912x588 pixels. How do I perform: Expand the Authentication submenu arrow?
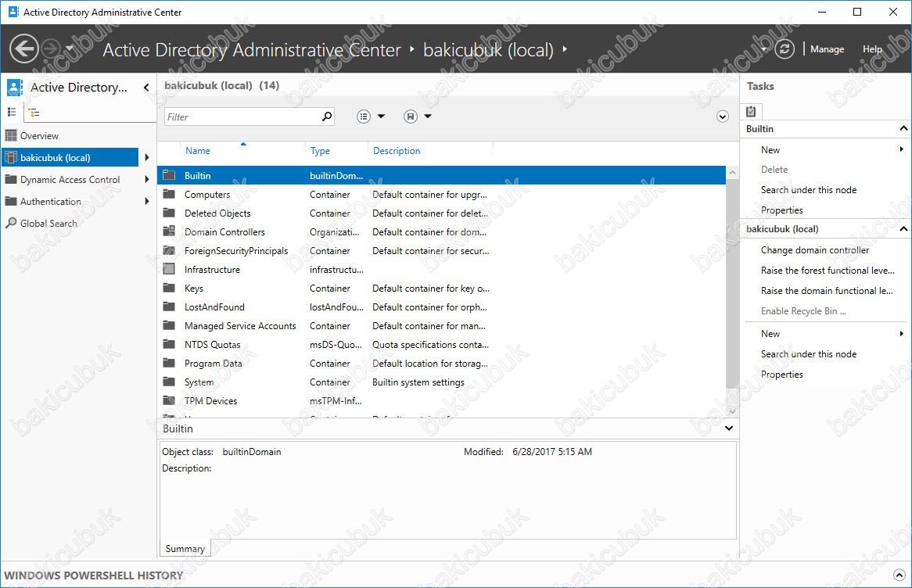tap(146, 201)
